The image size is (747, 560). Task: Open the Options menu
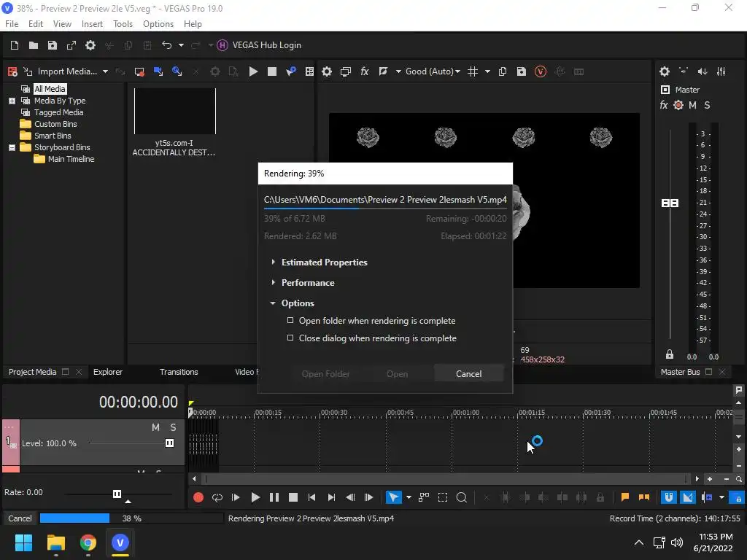[158, 24]
